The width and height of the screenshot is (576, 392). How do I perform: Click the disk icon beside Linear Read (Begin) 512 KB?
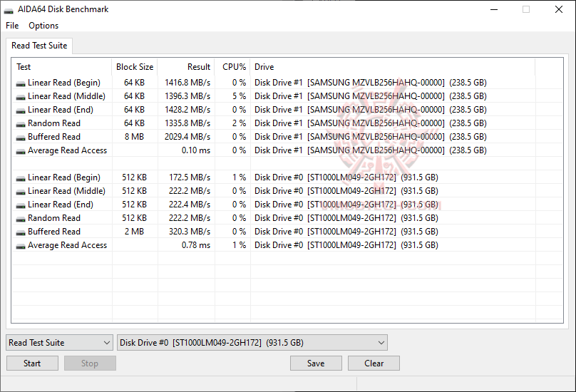click(x=21, y=179)
